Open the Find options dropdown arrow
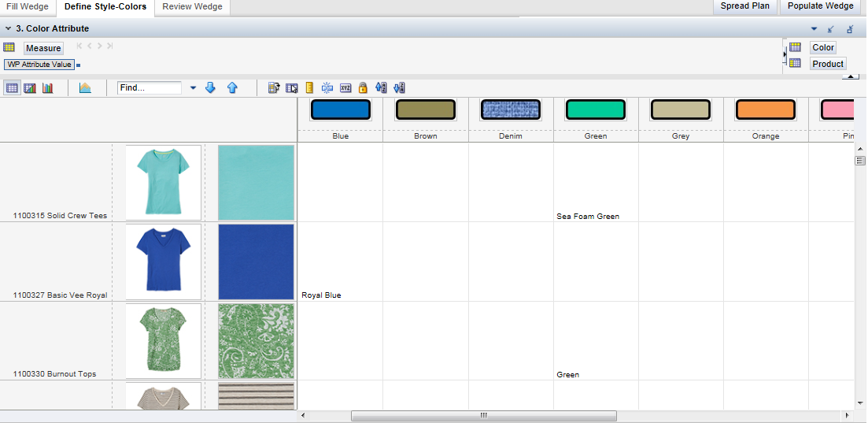 point(194,87)
